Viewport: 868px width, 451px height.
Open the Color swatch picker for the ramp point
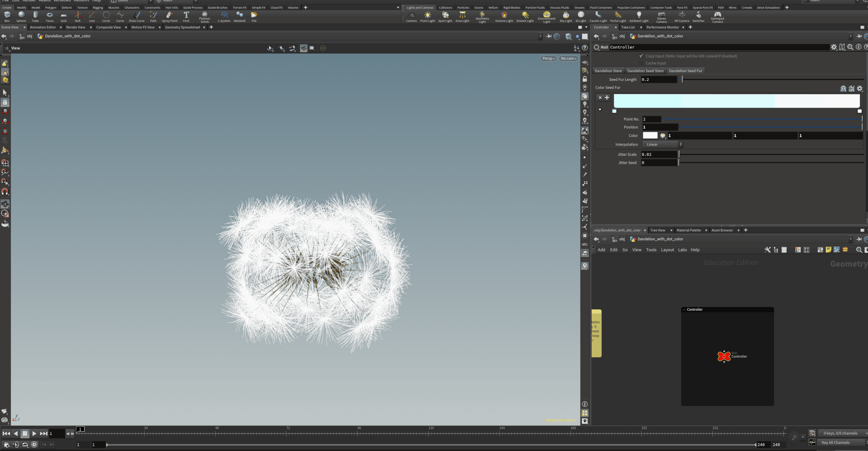tap(663, 135)
